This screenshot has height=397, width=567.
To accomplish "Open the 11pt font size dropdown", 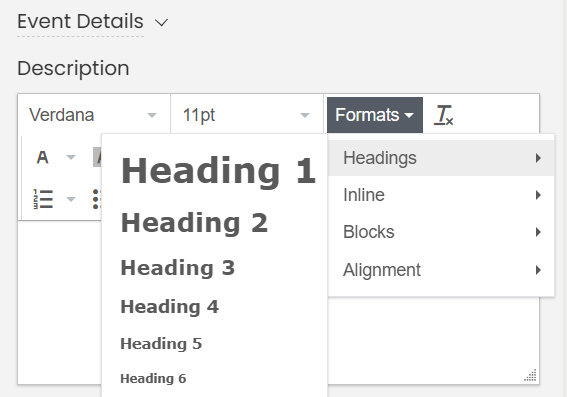I will coord(247,115).
